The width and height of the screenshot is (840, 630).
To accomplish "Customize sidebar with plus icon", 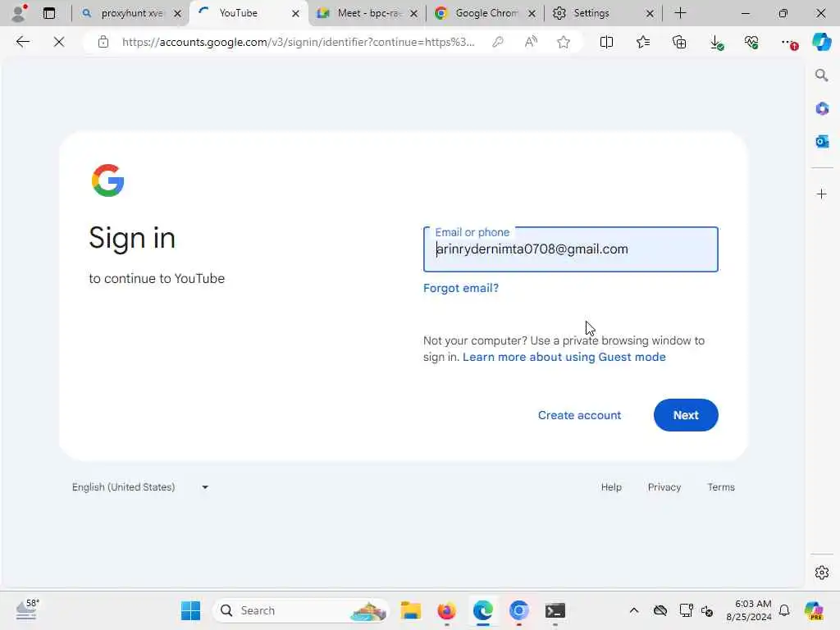I will coord(822,194).
